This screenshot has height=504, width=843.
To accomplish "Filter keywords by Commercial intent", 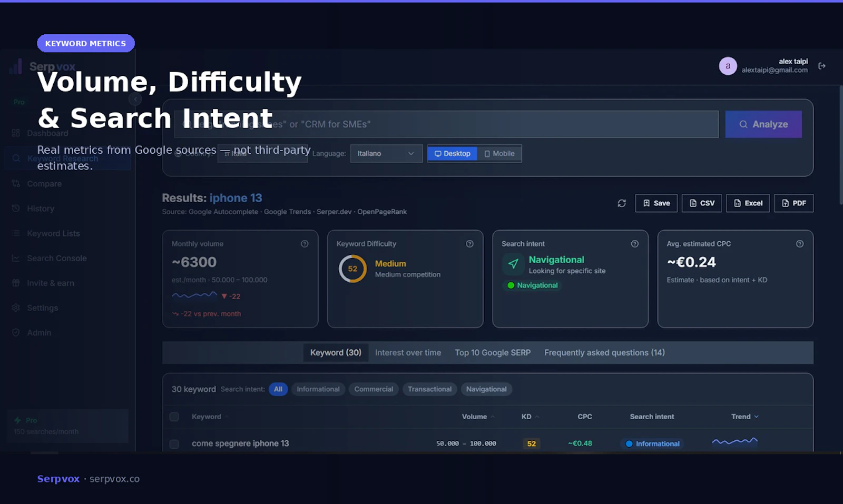I will (x=374, y=389).
